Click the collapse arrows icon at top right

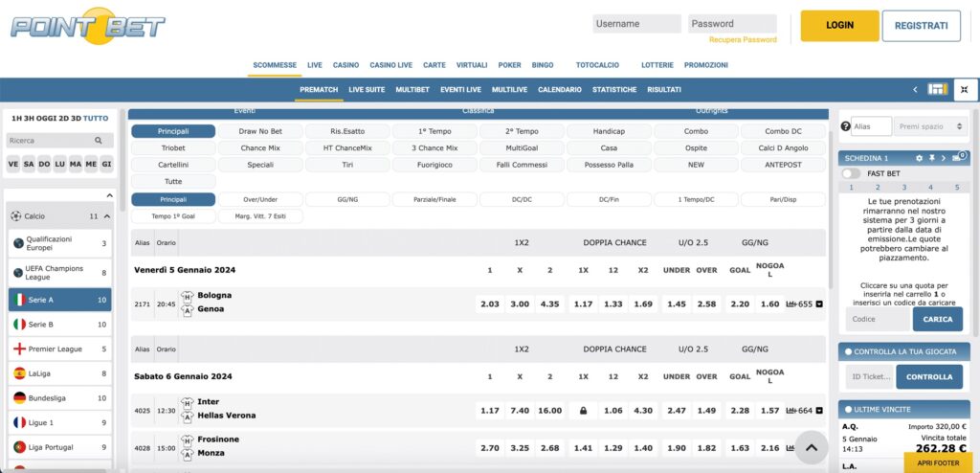[x=965, y=89]
